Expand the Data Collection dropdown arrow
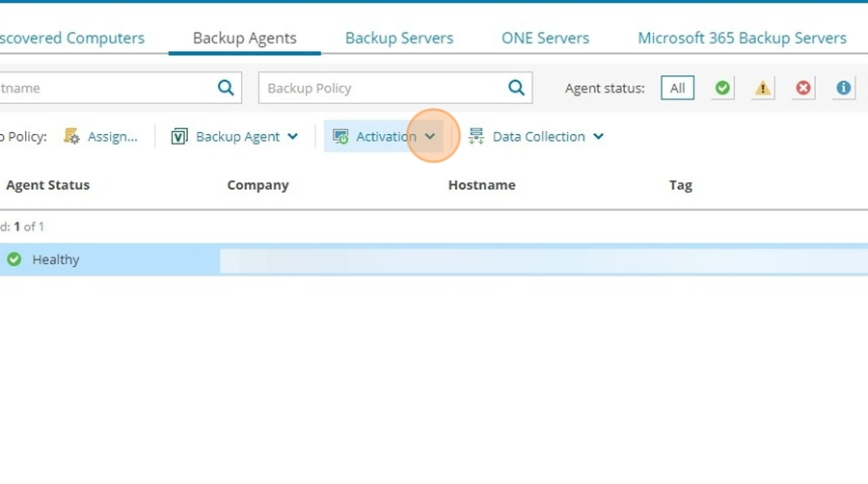This screenshot has width=868, height=484. click(x=598, y=136)
